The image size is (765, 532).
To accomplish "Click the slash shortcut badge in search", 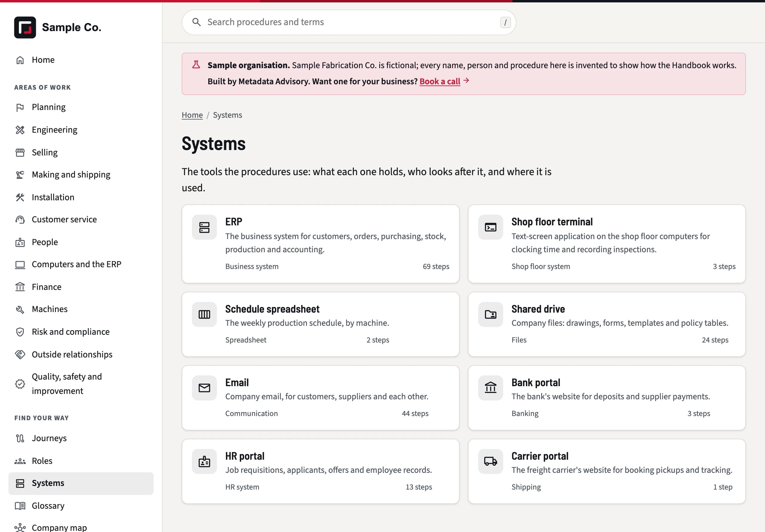I will coord(505,22).
